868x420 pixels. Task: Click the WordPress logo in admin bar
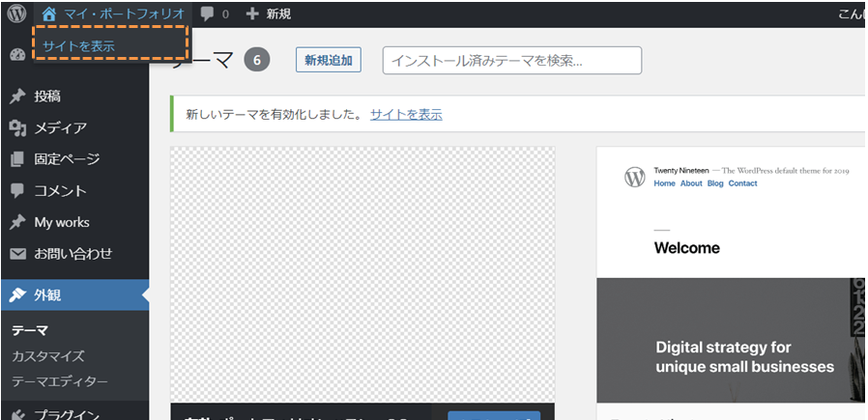[17, 14]
